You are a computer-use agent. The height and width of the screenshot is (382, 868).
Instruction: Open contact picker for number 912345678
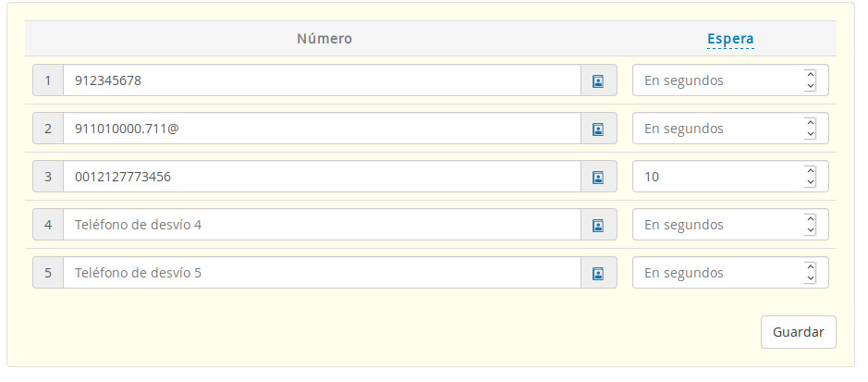point(598,80)
